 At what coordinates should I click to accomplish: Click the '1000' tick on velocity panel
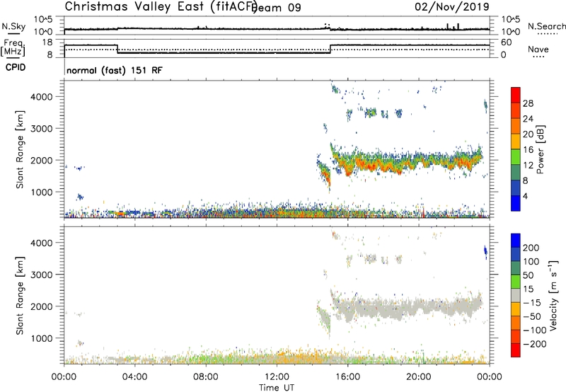coord(42,338)
